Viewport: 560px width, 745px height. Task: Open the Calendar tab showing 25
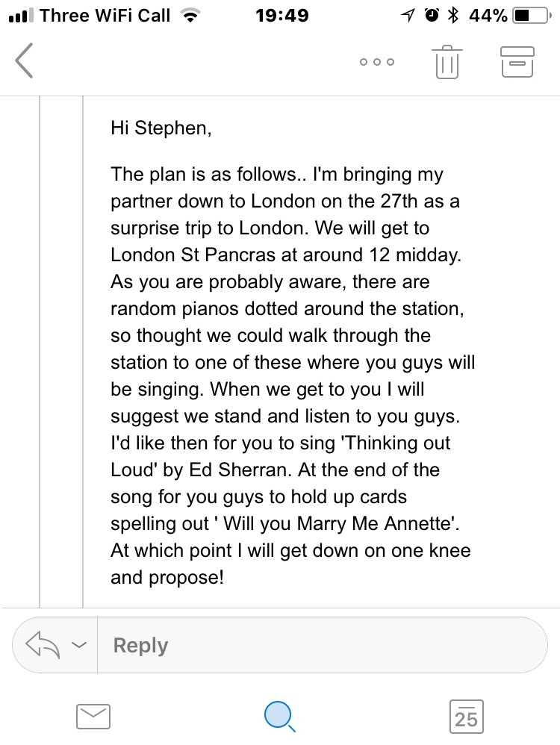click(x=467, y=717)
